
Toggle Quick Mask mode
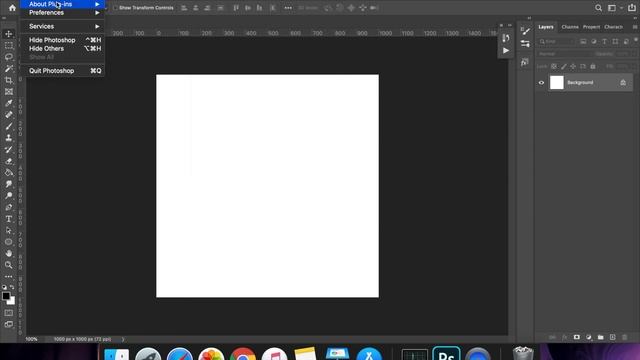tap(9, 313)
